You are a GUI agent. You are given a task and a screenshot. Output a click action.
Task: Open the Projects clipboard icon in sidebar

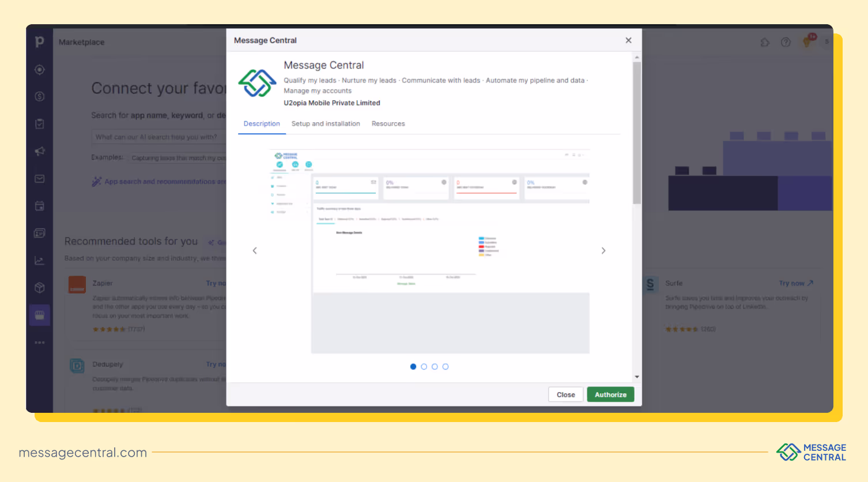39,123
